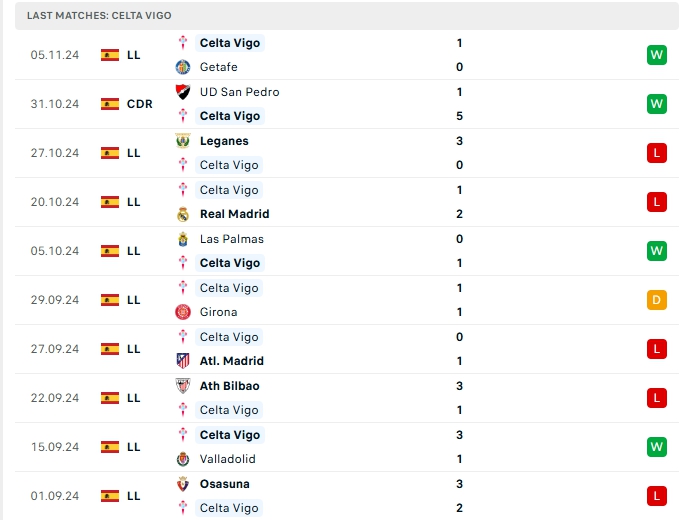Screen dimensions: 683x520
Task: Click the Getafe club crest icon
Action: [x=182, y=67]
